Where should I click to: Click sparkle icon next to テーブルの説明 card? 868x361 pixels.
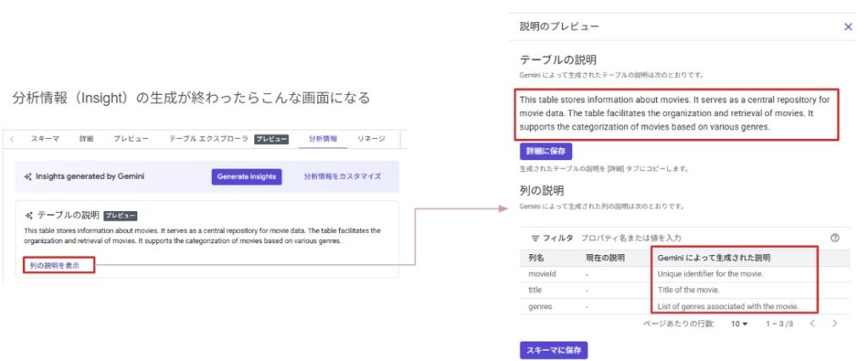(28, 215)
